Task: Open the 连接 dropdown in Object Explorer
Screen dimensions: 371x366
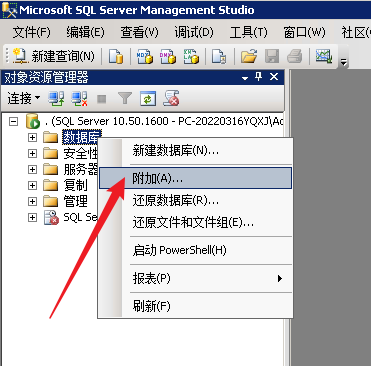Action: 23,98
